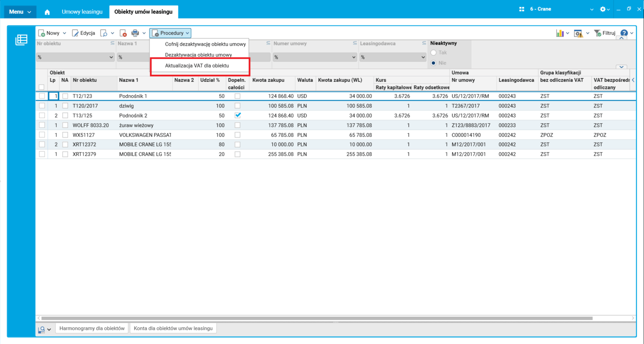Image resolution: width=644 pixels, height=344 pixels.
Task: Select the 'Tak' radio under Nieaktywny
Action: [434, 53]
